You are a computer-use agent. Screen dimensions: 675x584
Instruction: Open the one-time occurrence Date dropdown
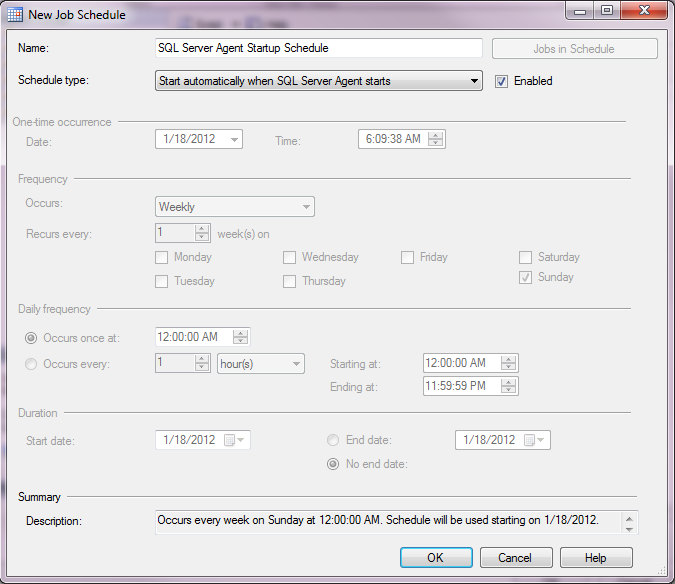(x=235, y=139)
